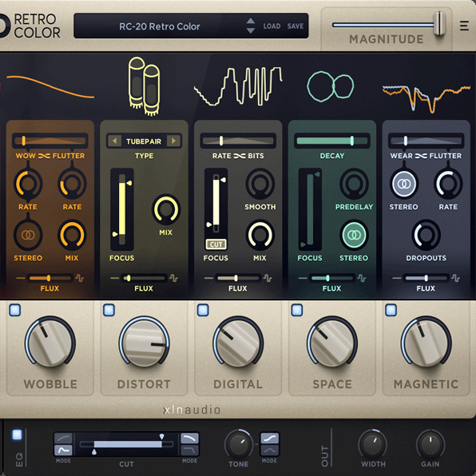The width and height of the screenshot is (476, 476).
Task: Open the RC-20 Retro Color preset name field
Action: 160,26
